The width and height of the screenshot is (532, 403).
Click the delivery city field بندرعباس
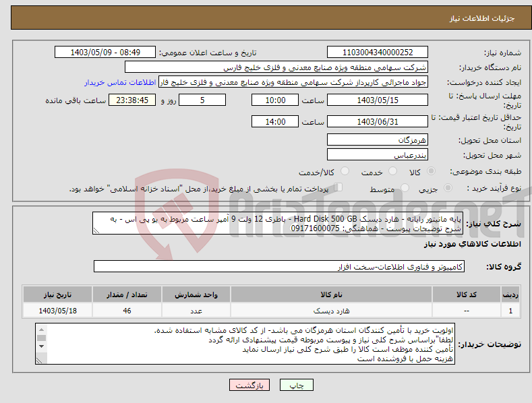tap(378, 155)
